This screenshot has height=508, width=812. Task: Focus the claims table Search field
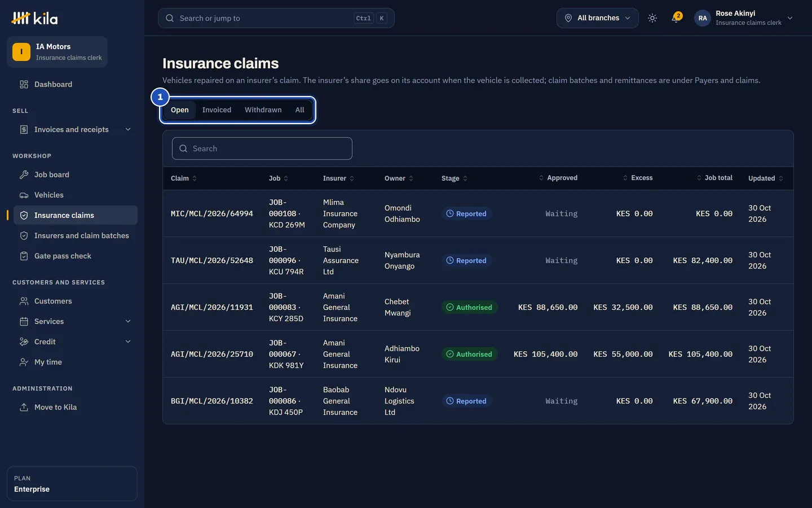coord(262,148)
